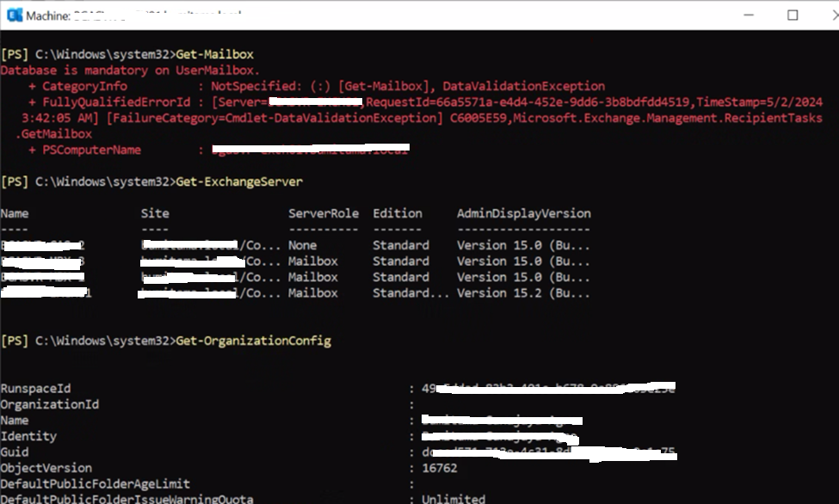This screenshot has width=839, height=504.
Task: Click the 'PSComputerName' error label
Action: [91, 150]
